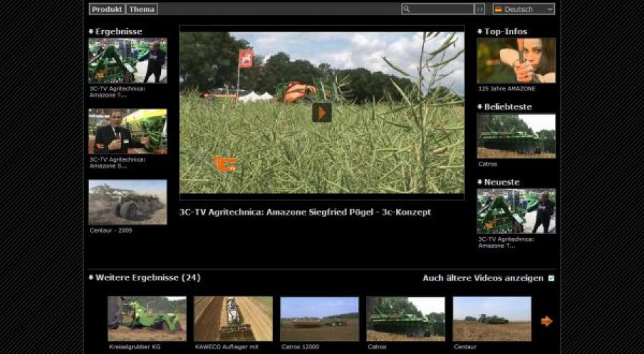Open the KAWECO Auflieger thumbnail
Screen dimensions: 644x354
pyautogui.click(x=234, y=318)
